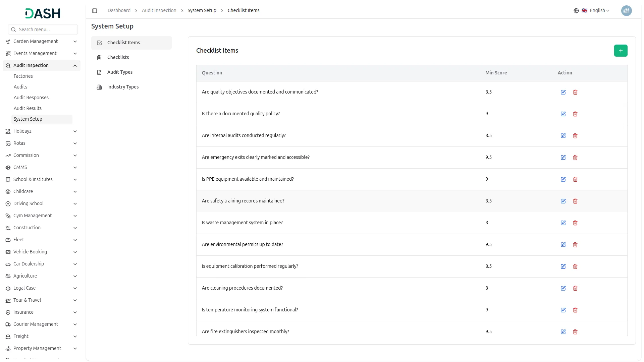Click the green add checklist item button
The height and width of the screenshot is (362, 644).
(x=621, y=51)
